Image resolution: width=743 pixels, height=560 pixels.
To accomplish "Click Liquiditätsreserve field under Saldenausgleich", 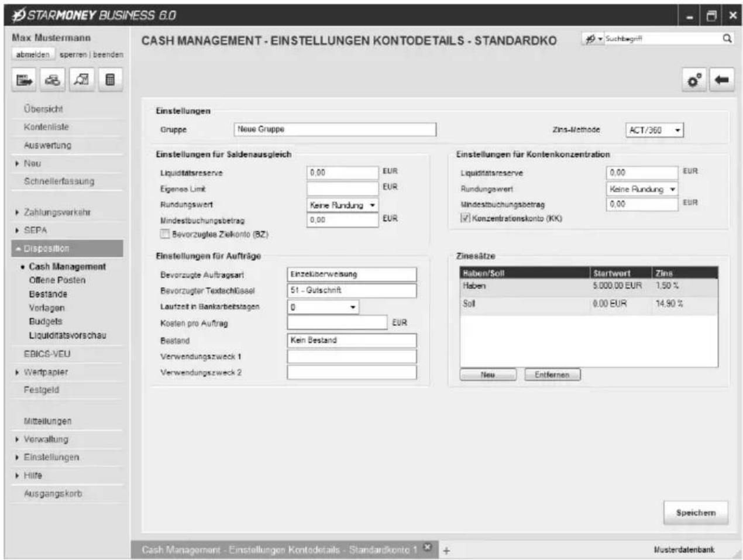I will tap(343, 173).
